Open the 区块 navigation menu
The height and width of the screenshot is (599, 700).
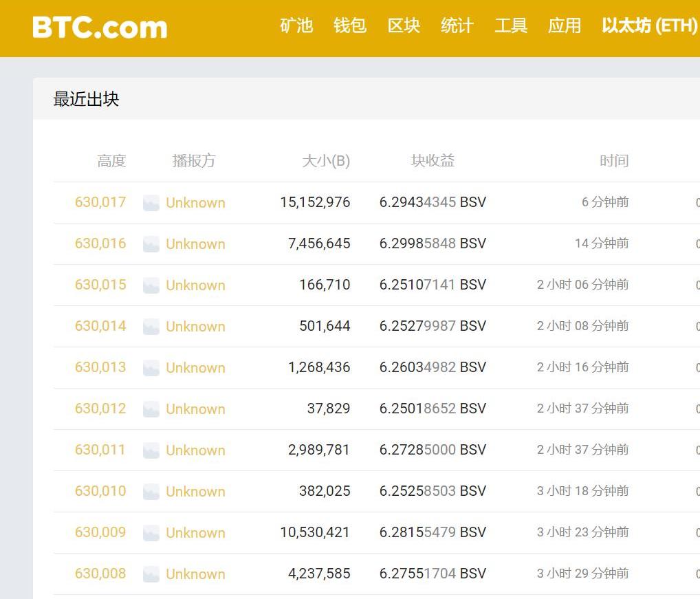[404, 26]
